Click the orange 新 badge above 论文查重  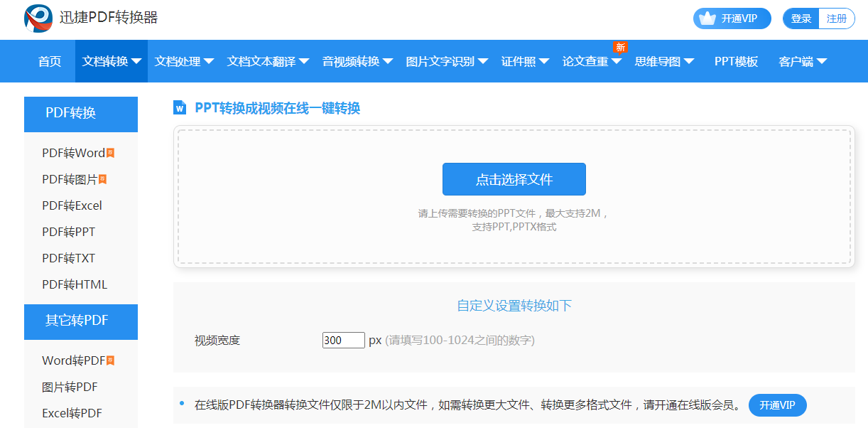coord(620,47)
